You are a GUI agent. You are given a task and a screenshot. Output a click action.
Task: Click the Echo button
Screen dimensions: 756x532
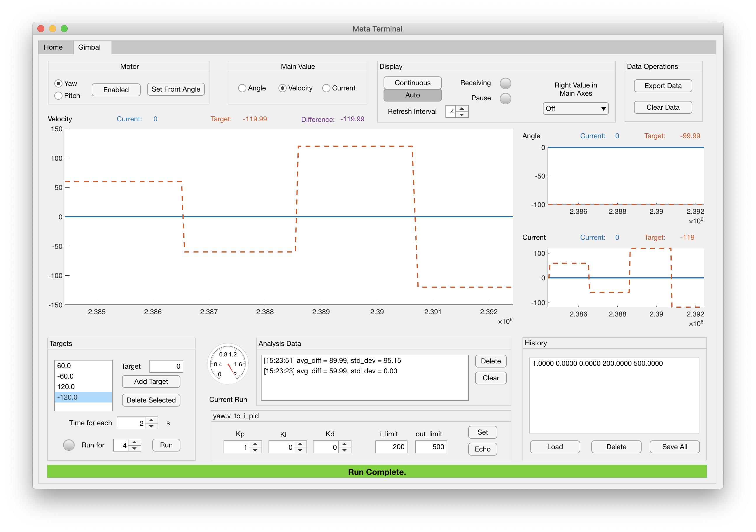482,449
